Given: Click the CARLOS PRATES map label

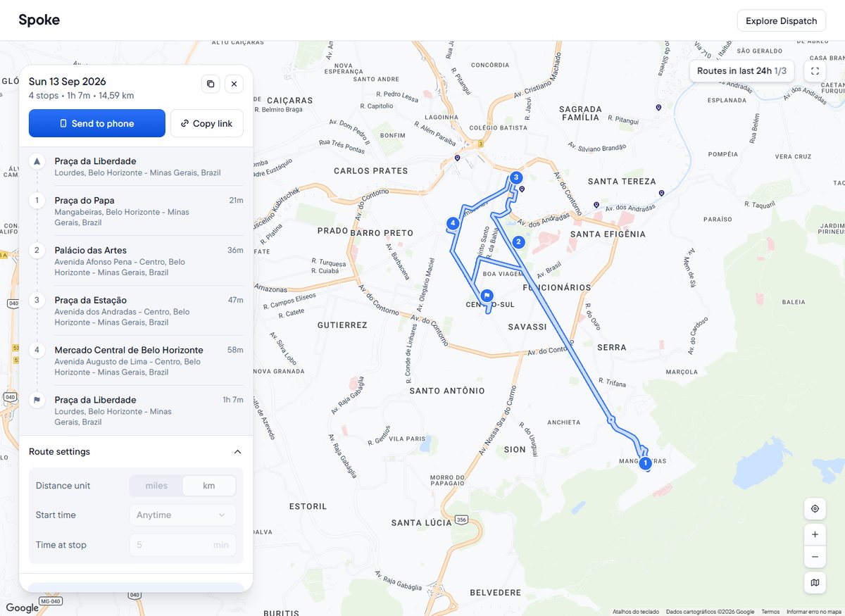Looking at the screenshot, I should coord(371,171).
